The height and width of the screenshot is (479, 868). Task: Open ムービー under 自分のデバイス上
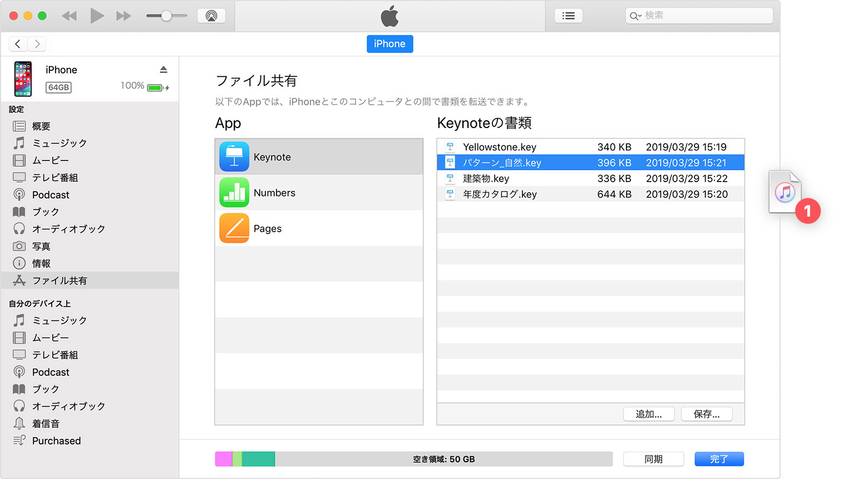(x=90, y=338)
